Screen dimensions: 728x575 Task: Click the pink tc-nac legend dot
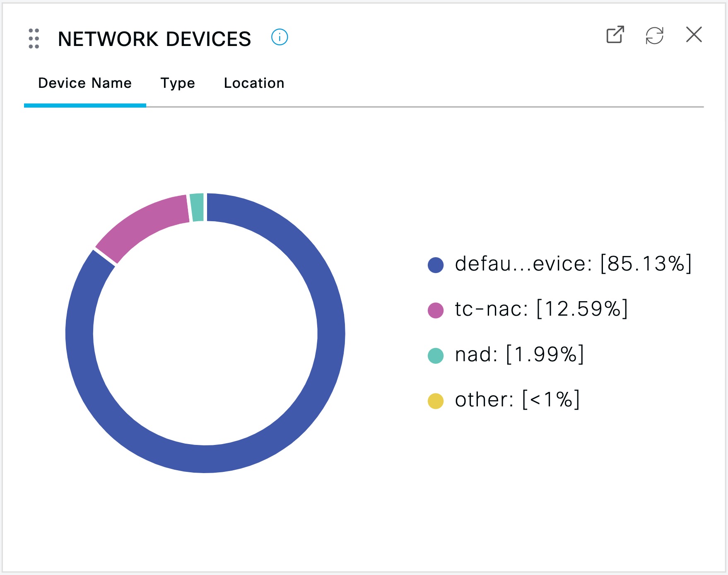point(435,310)
